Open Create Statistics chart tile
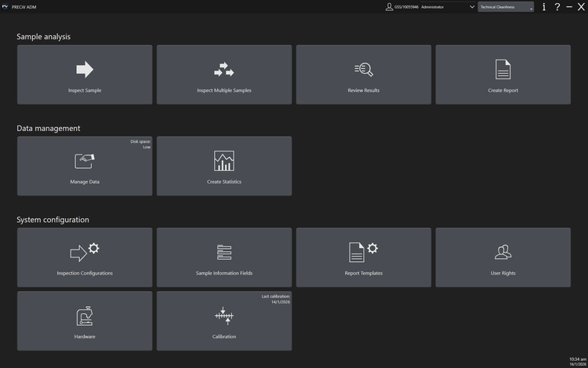 pos(224,166)
